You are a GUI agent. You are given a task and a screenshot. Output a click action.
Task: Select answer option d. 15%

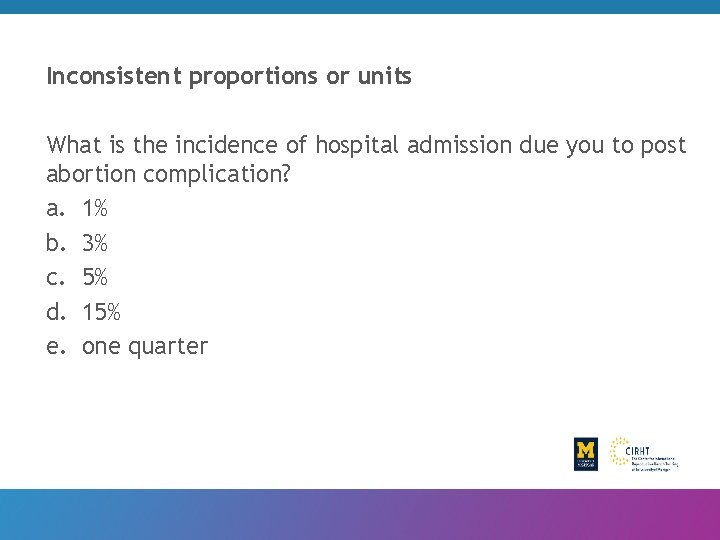(x=101, y=312)
